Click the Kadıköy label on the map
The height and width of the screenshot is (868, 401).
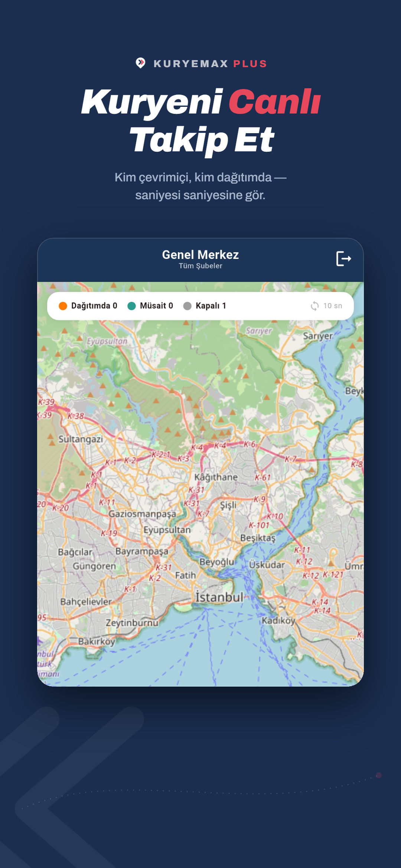pyautogui.click(x=278, y=621)
